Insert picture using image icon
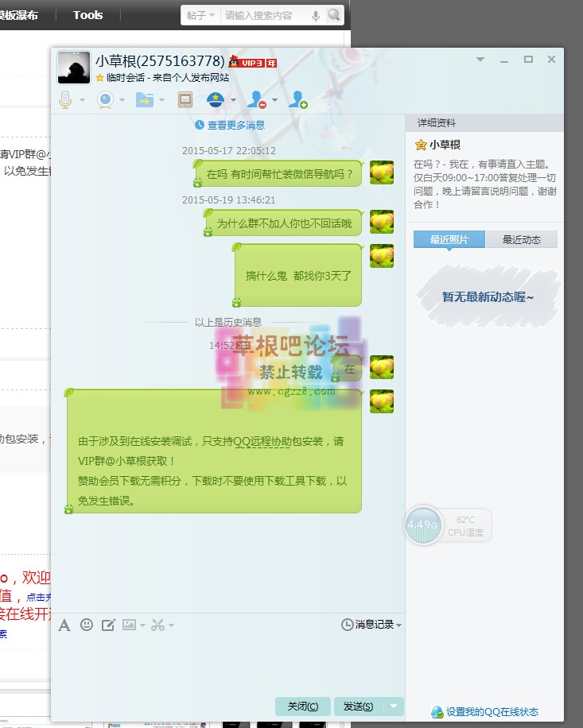Image resolution: width=583 pixels, height=728 pixels. [129, 625]
